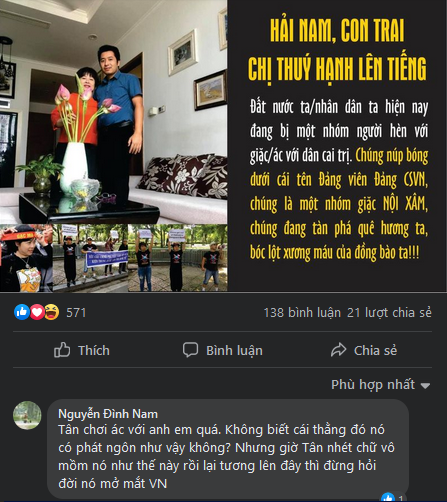This screenshot has width=447, height=502.
Task: Click the red heart reaction icon
Action: [x=37, y=312]
